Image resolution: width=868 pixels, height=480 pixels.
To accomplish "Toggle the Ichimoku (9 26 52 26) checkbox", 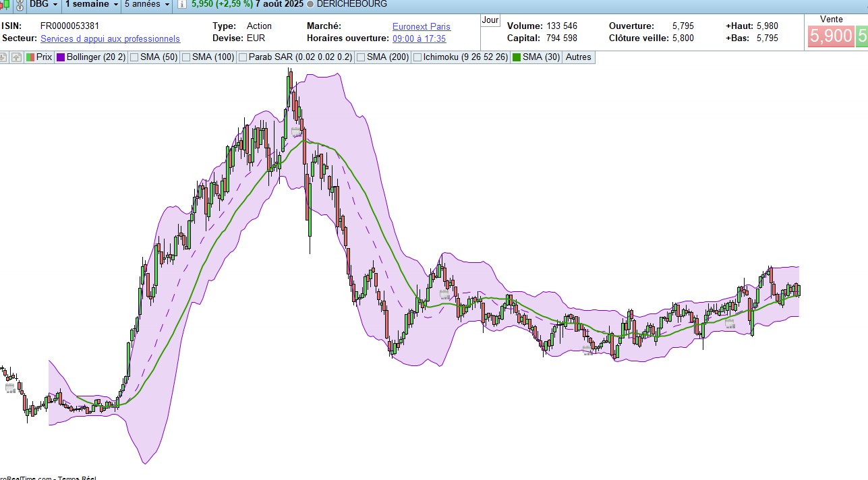I will 417,57.
